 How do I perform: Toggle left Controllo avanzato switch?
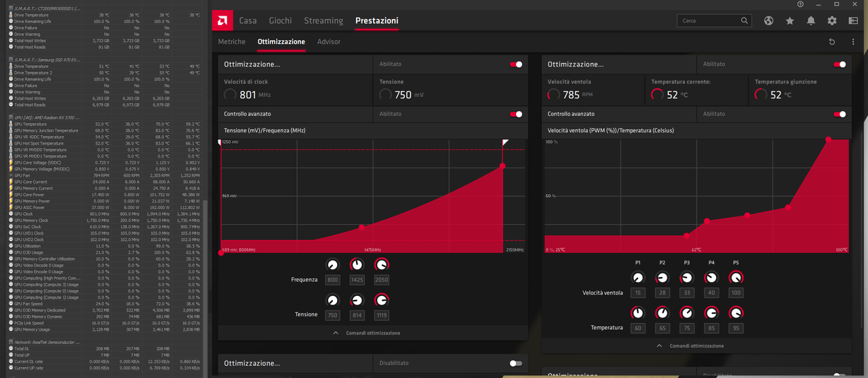coord(516,114)
